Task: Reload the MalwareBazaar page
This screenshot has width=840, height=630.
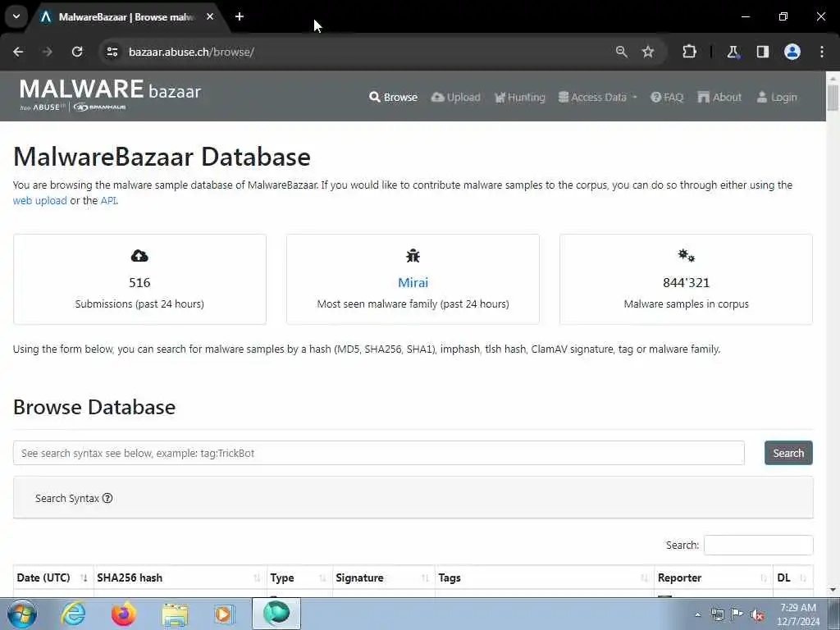Action: click(x=77, y=52)
